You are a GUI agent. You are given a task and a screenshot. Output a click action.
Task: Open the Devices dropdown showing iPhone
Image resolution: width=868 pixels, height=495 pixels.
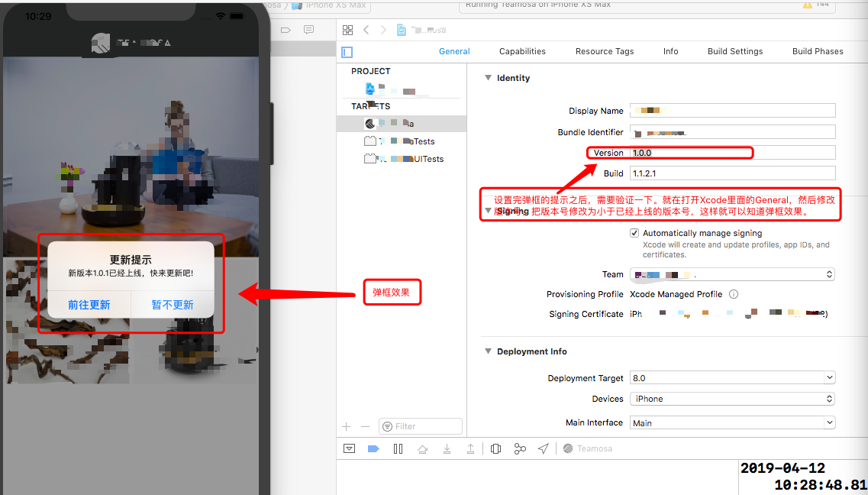click(x=732, y=399)
